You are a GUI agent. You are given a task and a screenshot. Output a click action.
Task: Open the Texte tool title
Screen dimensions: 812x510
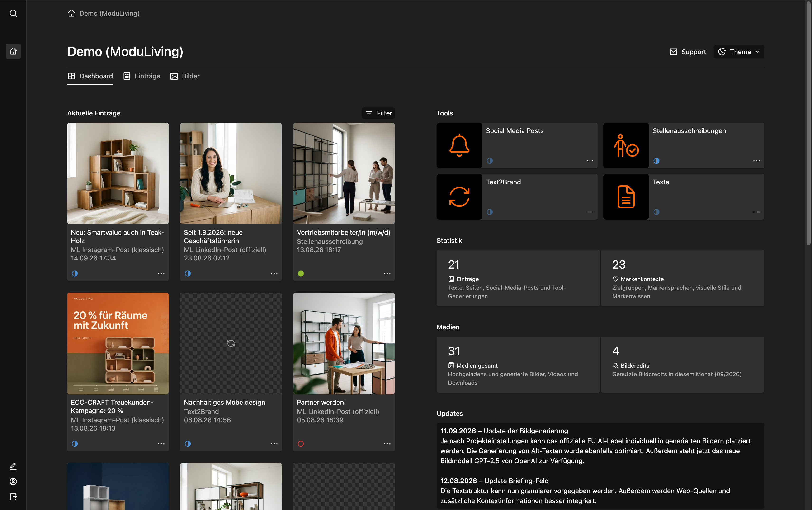point(661,182)
